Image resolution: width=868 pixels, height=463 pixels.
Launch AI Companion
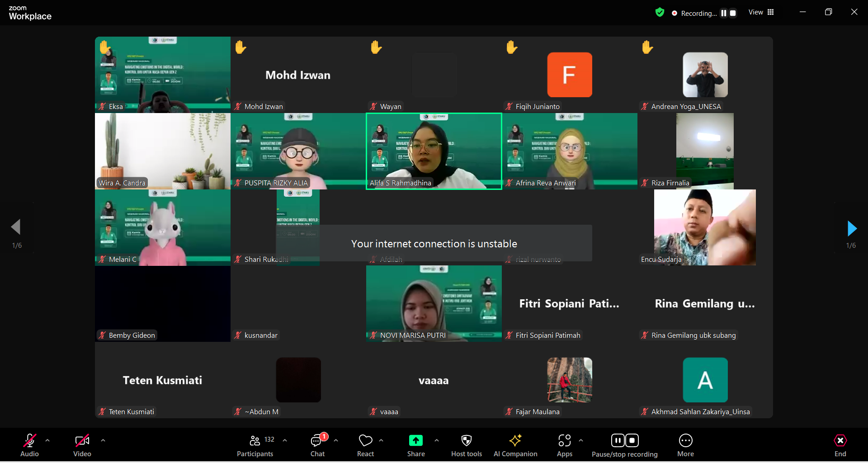pyautogui.click(x=515, y=445)
